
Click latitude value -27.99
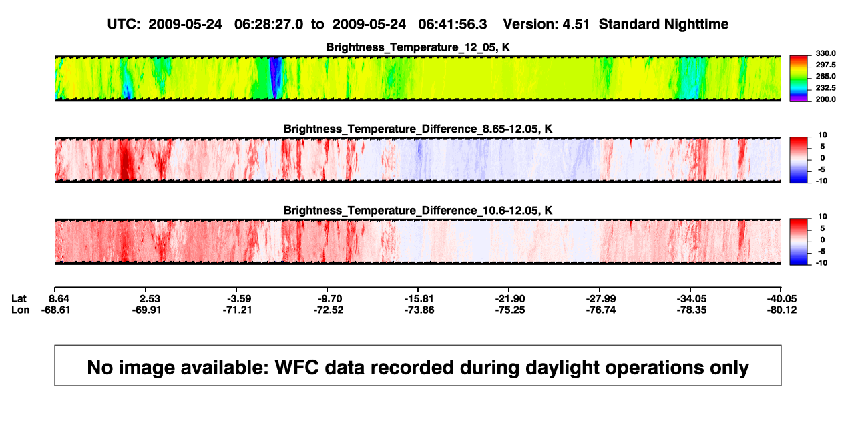(x=600, y=298)
